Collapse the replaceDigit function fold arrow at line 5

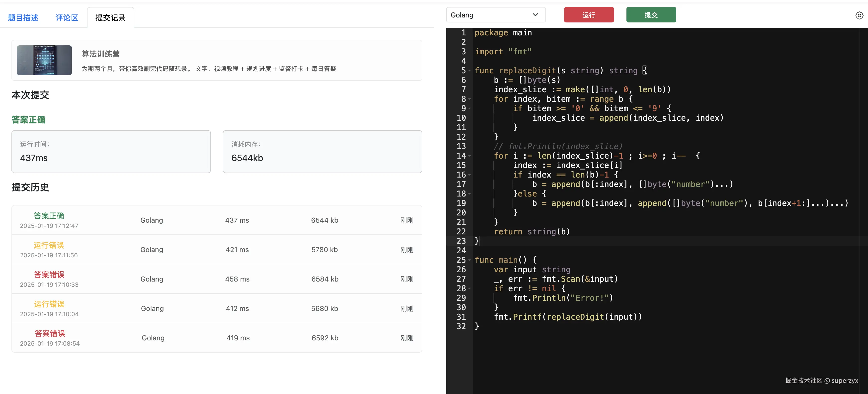tap(469, 71)
